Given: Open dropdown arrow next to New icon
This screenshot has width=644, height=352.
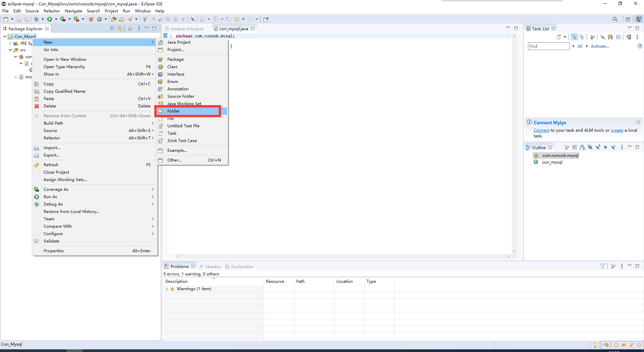Looking at the screenshot, I should click(x=12, y=19).
